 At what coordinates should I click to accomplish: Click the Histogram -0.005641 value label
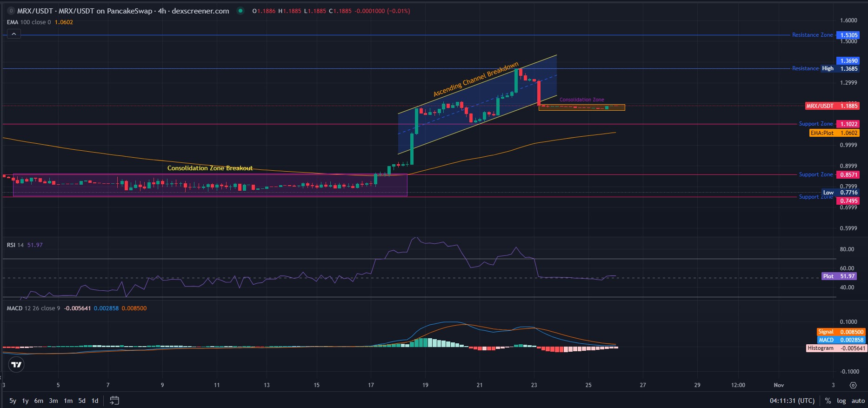(x=837, y=348)
